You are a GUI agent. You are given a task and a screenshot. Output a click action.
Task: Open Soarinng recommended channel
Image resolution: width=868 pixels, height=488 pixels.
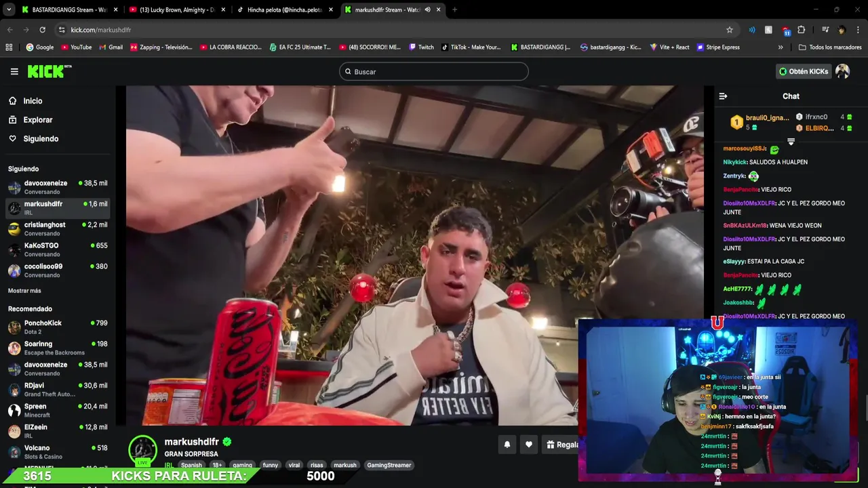point(58,348)
